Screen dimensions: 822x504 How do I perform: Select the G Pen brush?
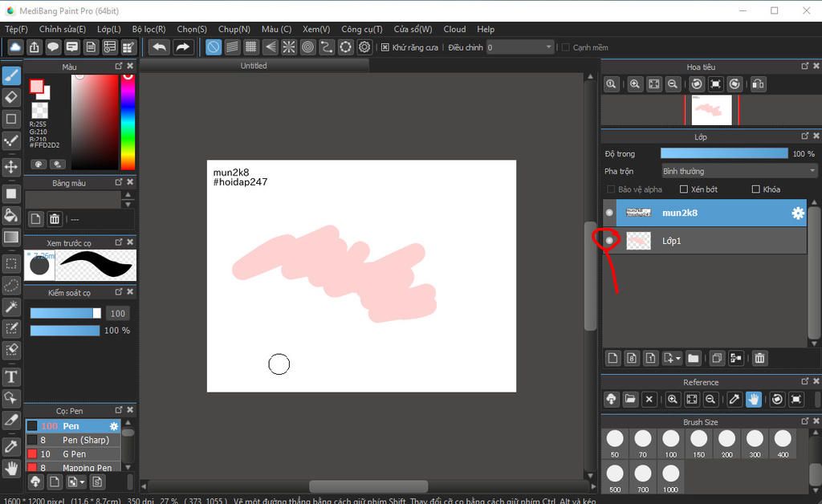coord(73,454)
